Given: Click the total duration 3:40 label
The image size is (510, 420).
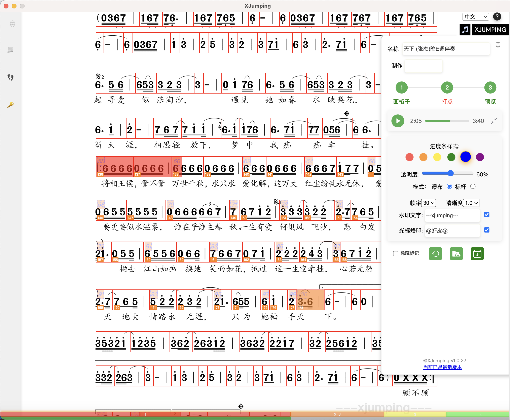Looking at the screenshot, I should click(x=478, y=121).
